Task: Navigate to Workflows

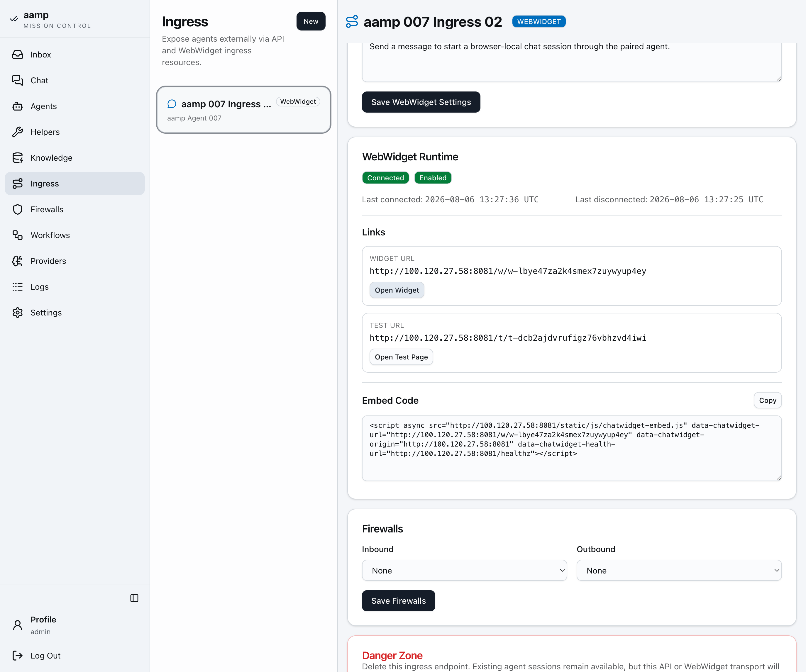Action: (x=75, y=235)
